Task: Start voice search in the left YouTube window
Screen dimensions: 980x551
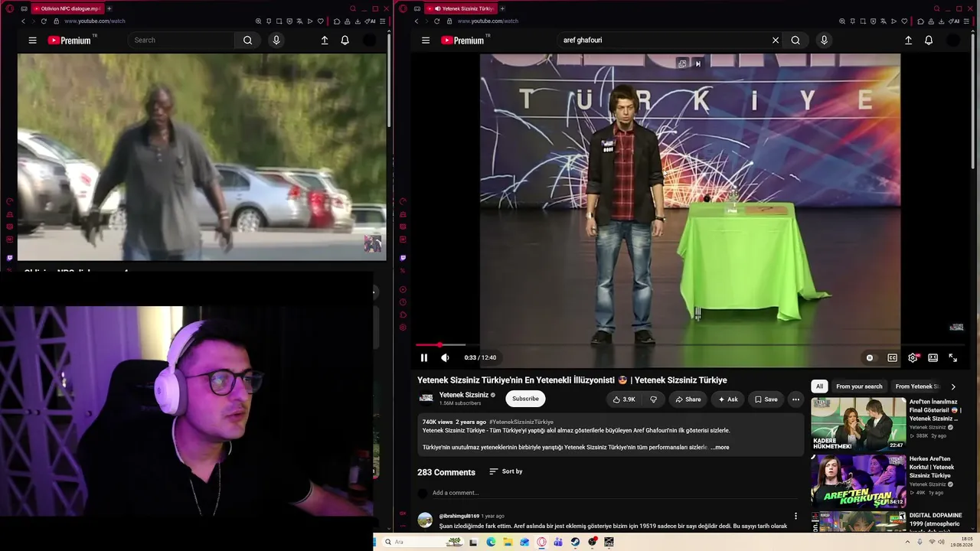Action: pos(276,41)
